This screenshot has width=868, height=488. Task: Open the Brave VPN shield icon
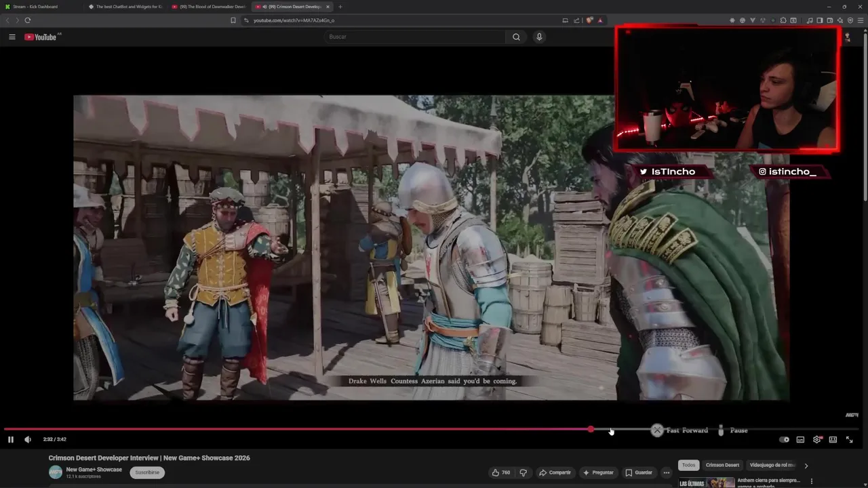[850, 20]
